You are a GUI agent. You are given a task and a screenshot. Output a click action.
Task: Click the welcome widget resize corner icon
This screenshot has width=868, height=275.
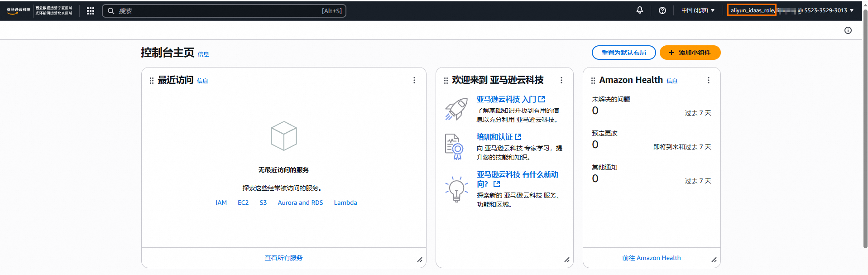(567, 260)
